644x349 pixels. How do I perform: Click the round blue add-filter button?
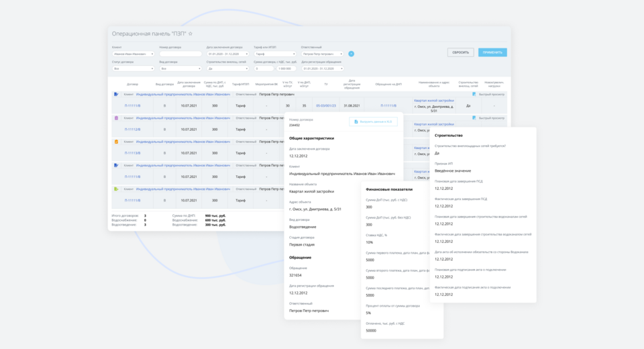(351, 54)
